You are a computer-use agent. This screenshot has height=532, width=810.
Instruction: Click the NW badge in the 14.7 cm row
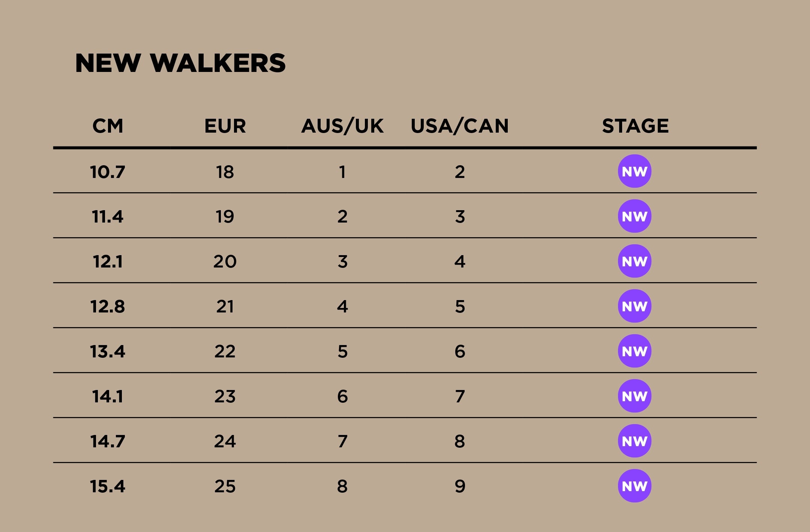click(x=634, y=441)
